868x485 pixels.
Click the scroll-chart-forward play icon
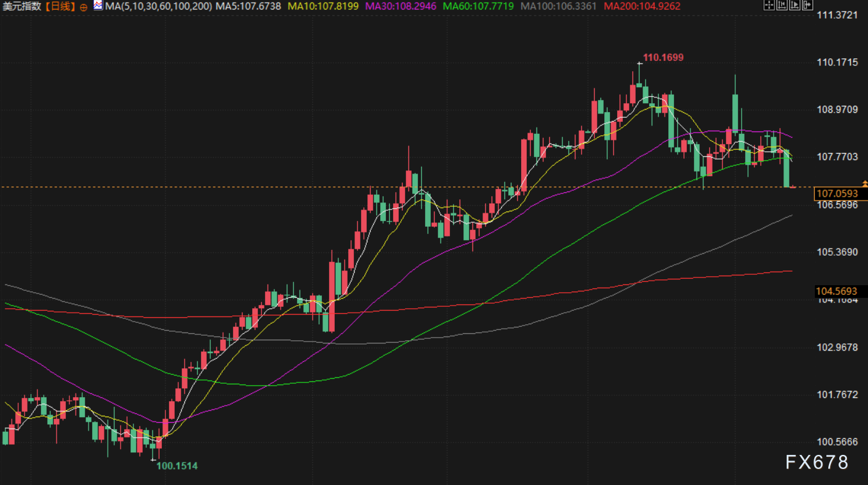[794, 6]
